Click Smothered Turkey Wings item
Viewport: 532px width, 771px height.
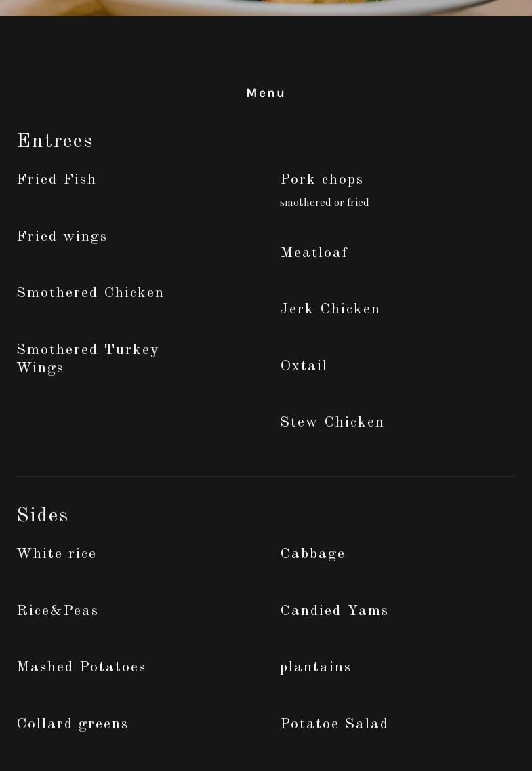click(87, 359)
